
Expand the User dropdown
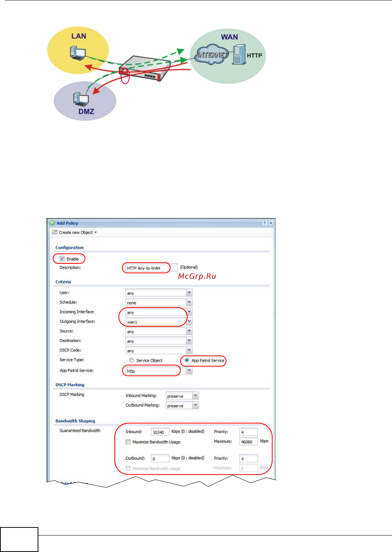(x=189, y=293)
